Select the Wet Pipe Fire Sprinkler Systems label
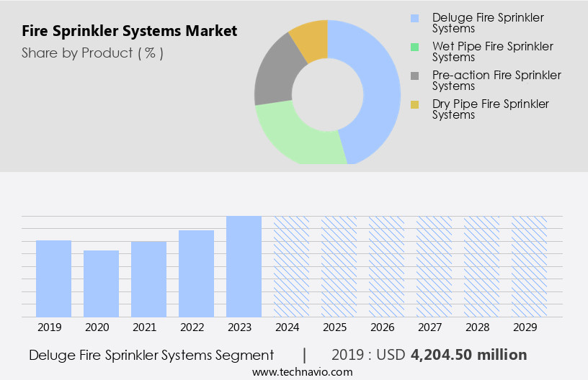The width and height of the screenshot is (588, 380). coord(492,52)
